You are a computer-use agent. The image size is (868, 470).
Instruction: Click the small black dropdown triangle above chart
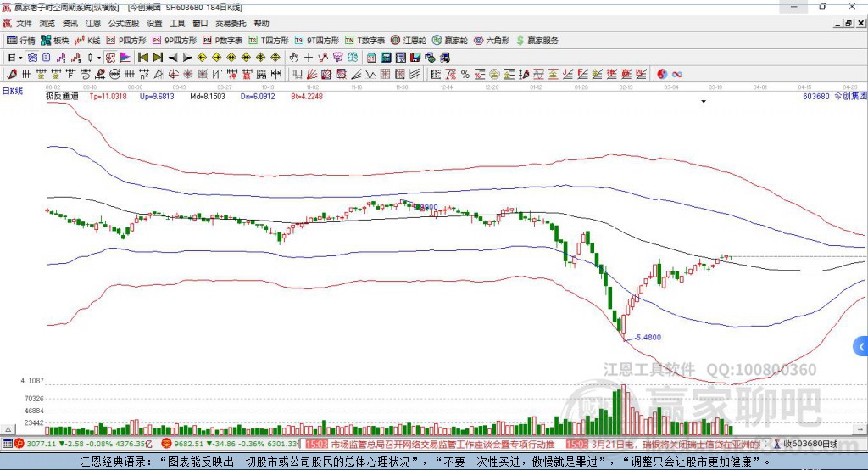(704, 102)
